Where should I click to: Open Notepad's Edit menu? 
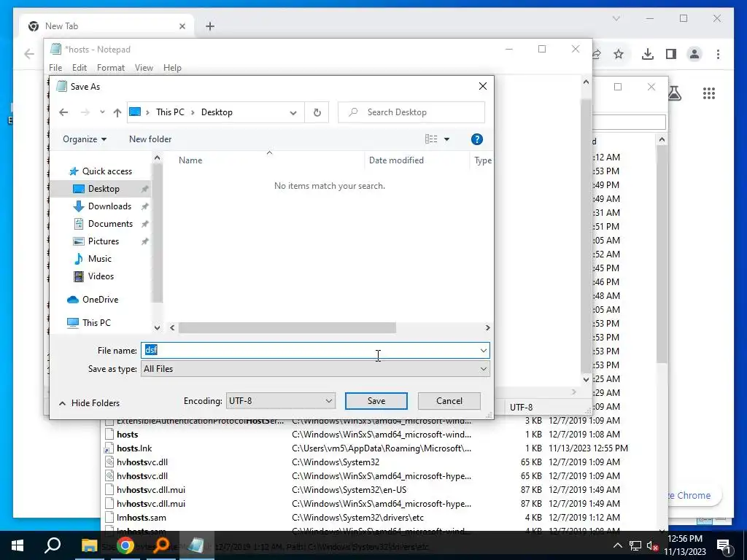[x=79, y=68]
